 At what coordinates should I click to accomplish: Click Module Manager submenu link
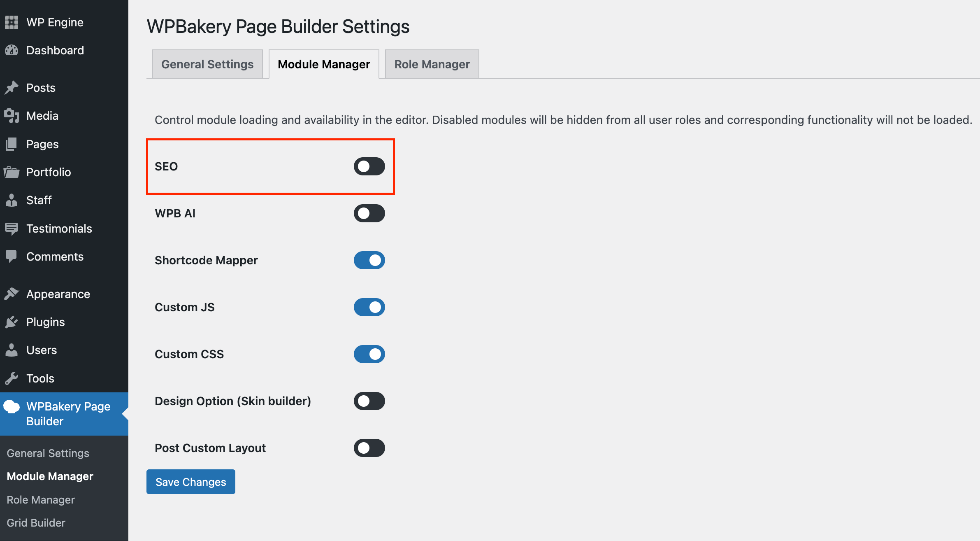click(x=50, y=476)
